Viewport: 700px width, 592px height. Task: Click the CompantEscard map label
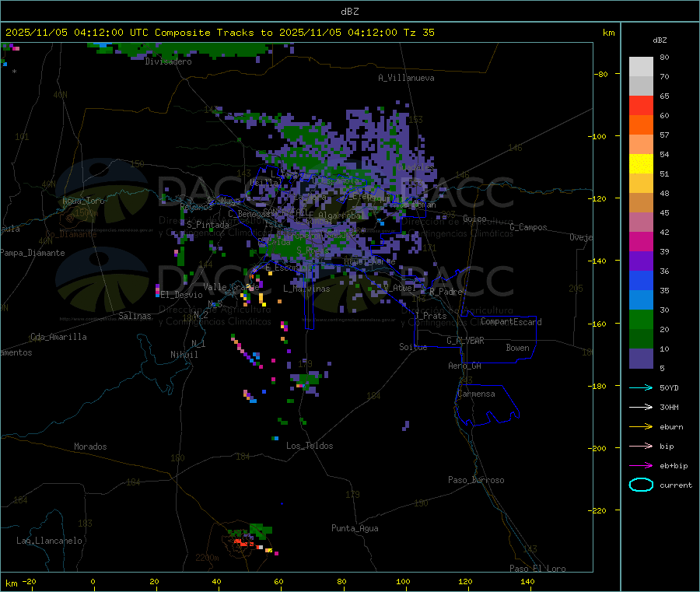(x=511, y=322)
